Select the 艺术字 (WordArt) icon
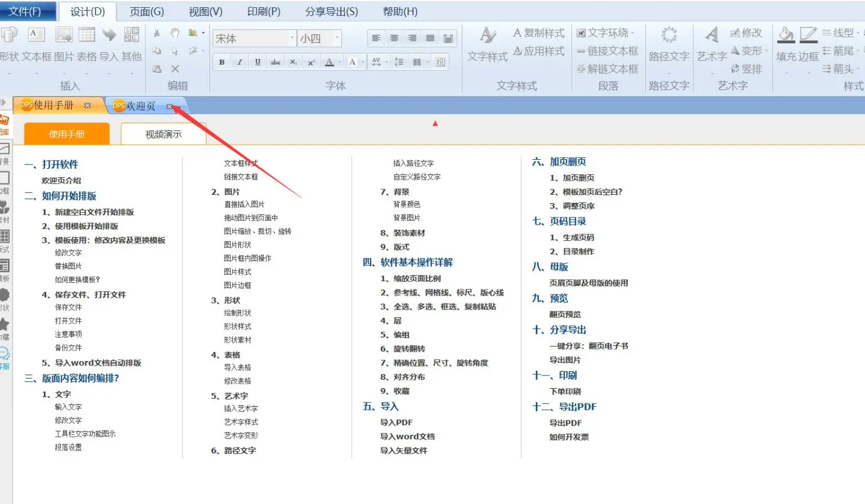865x504 pixels. coord(712,35)
